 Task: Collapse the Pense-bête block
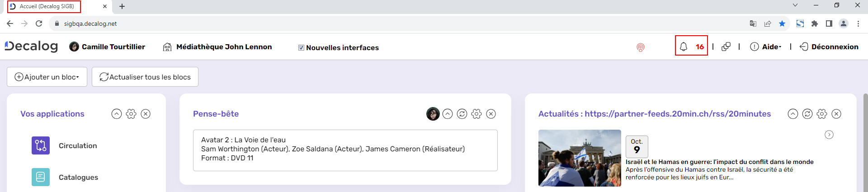[x=448, y=114]
